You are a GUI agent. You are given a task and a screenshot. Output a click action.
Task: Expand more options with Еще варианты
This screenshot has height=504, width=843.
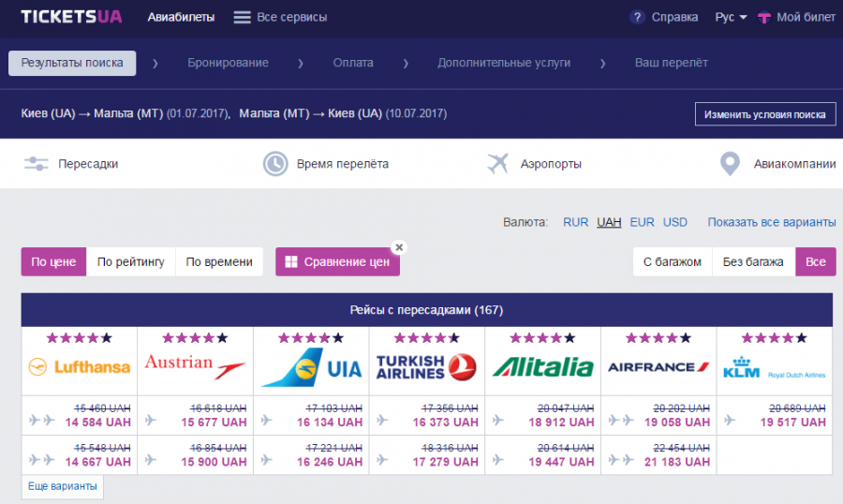[x=63, y=487]
